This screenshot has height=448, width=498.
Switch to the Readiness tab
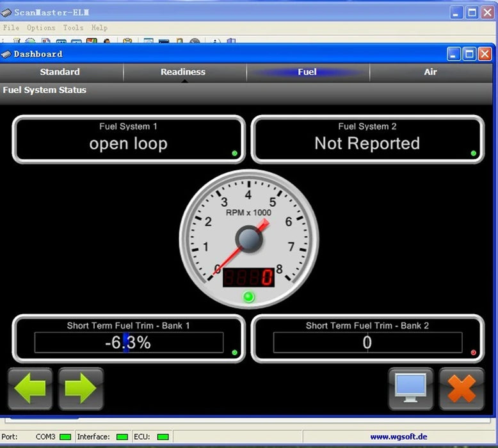(183, 72)
